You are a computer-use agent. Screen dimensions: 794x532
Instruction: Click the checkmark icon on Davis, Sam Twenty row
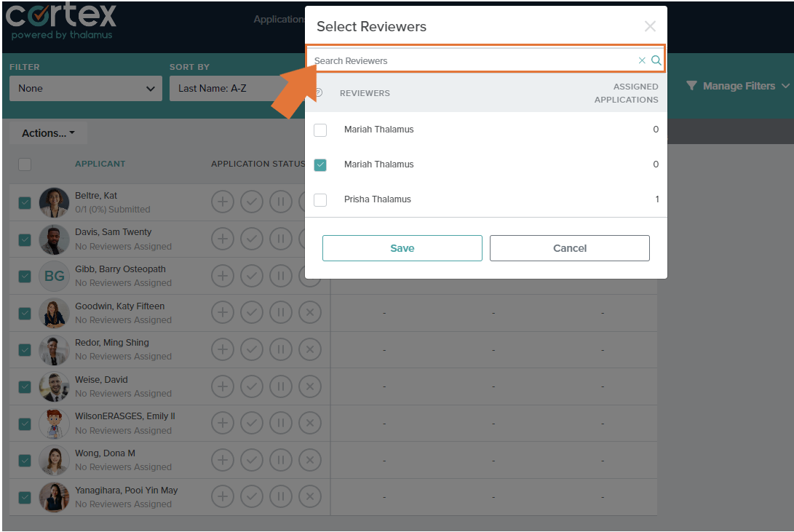click(252, 238)
